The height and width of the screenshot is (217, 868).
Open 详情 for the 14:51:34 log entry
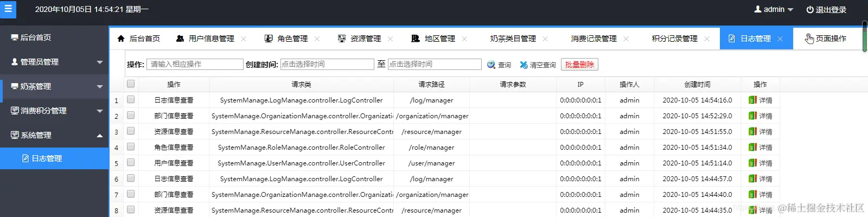click(761, 148)
